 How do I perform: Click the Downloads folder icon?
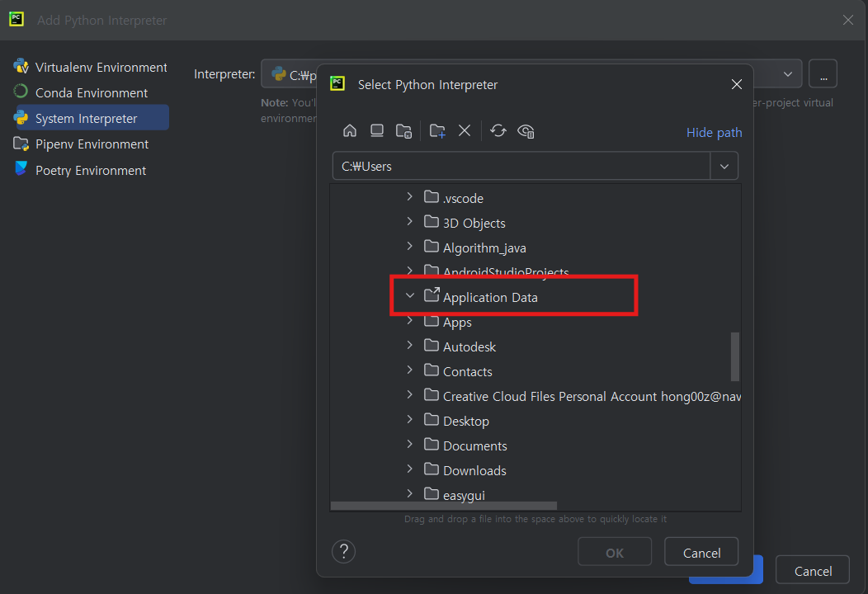(432, 469)
